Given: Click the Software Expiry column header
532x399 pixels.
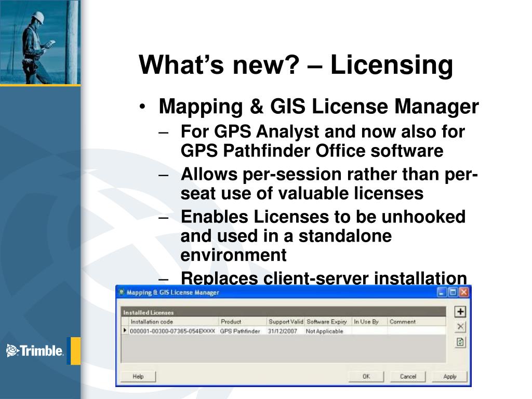Looking at the screenshot, I should [328, 322].
